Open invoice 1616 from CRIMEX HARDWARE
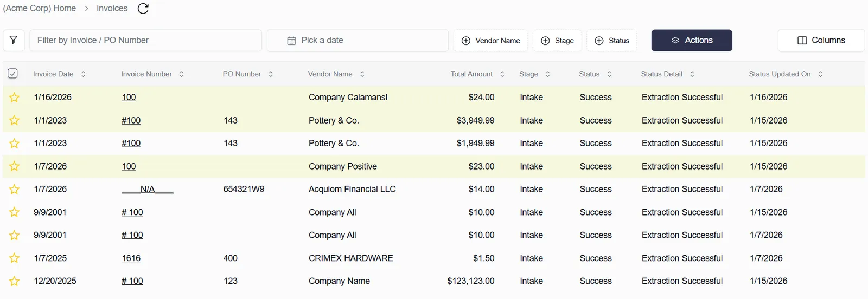868x299 pixels. point(131,258)
